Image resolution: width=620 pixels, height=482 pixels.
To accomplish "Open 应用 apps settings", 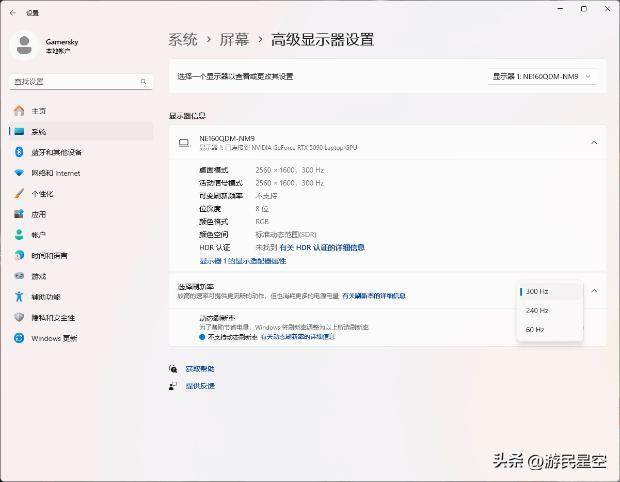I will pos(38,214).
